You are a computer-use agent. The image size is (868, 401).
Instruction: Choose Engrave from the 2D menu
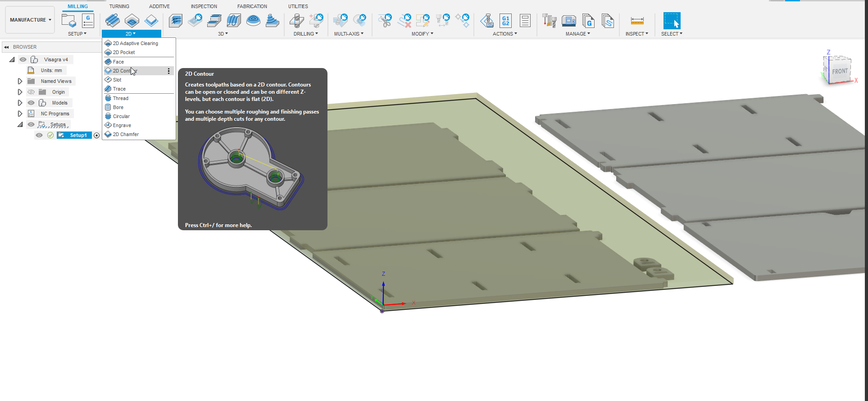pyautogui.click(x=139, y=125)
